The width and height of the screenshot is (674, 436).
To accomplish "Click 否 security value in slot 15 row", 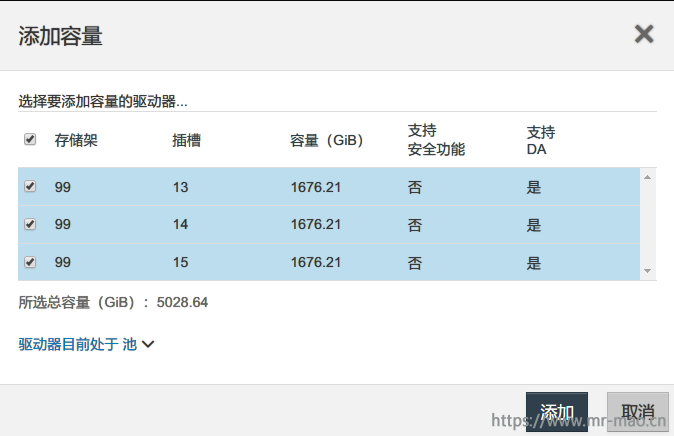I will point(415,263).
